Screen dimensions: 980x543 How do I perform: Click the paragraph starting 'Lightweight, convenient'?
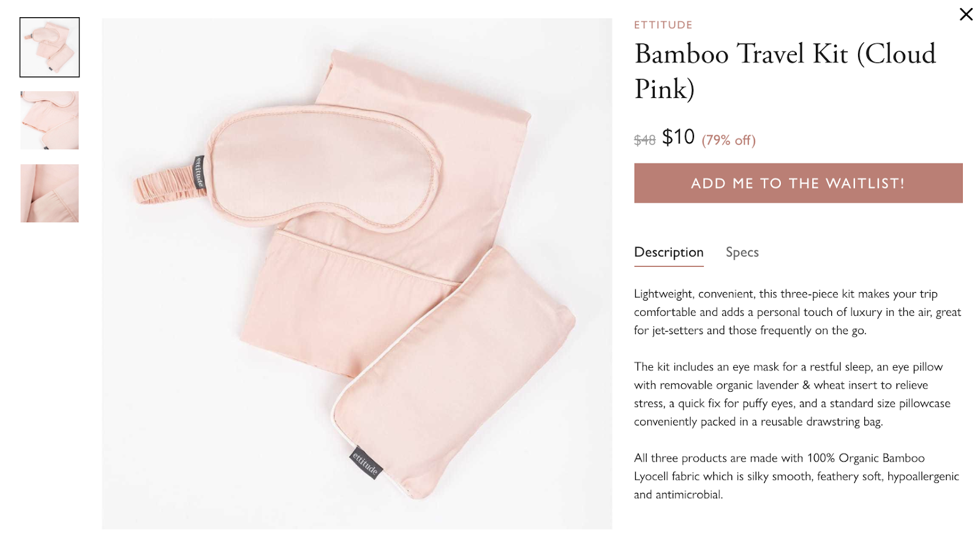pyautogui.click(x=797, y=312)
